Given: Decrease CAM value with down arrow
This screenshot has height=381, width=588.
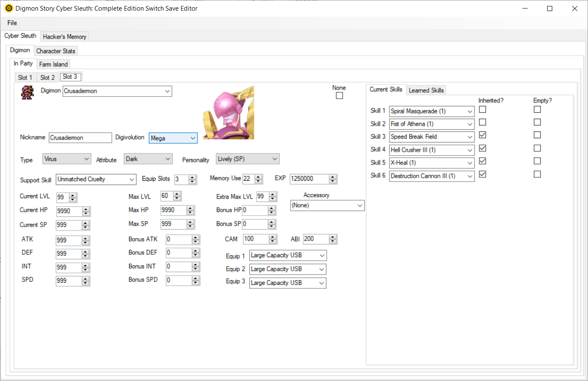Looking at the screenshot, I should point(273,241).
